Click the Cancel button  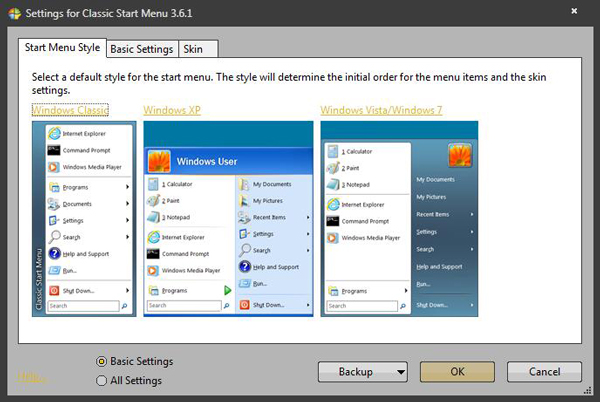tap(544, 372)
